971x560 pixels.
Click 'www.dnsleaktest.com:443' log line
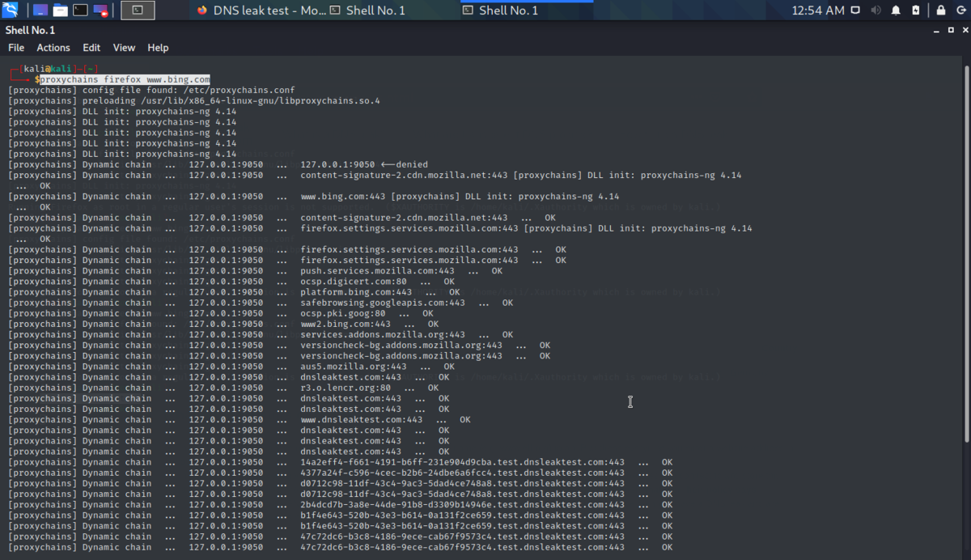(x=362, y=419)
